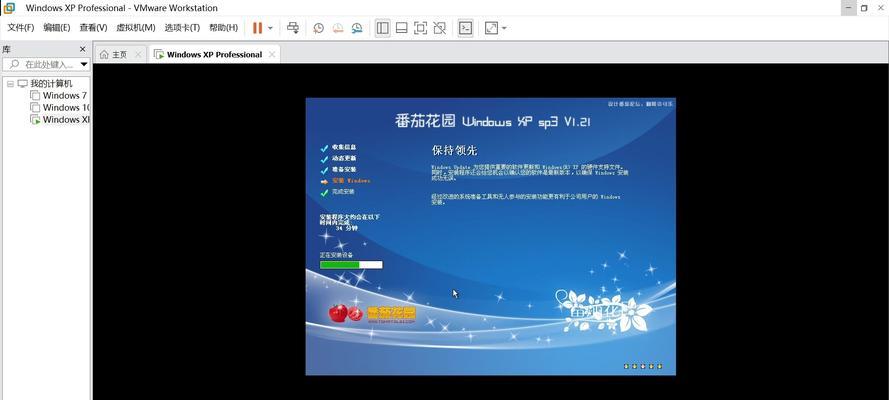The height and width of the screenshot is (400, 889).
Task: Enter full screen mode
Action: (420, 28)
